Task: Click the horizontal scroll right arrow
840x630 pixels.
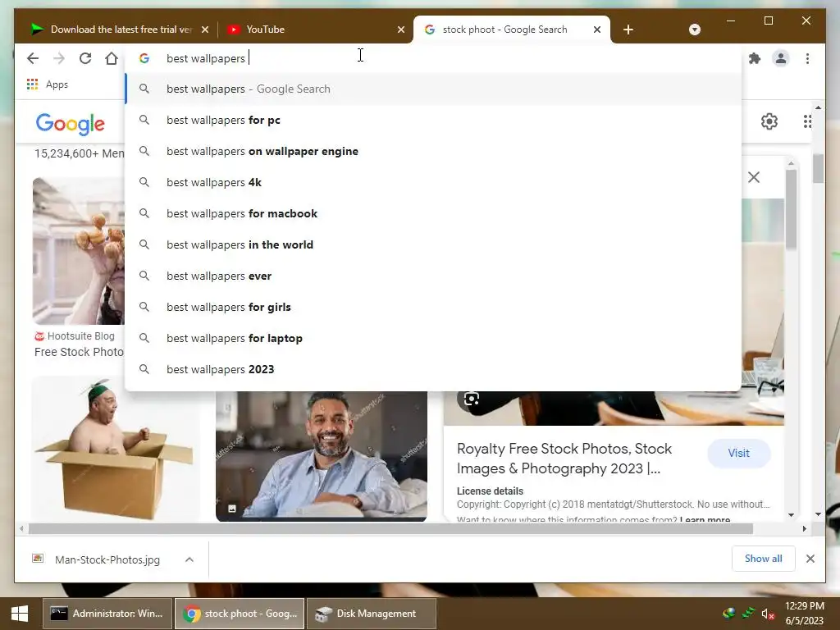Action: (x=804, y=529)
